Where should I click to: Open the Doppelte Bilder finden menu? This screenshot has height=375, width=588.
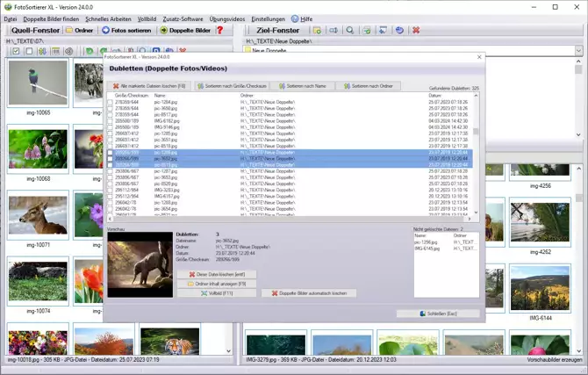[x=52, y=18]
